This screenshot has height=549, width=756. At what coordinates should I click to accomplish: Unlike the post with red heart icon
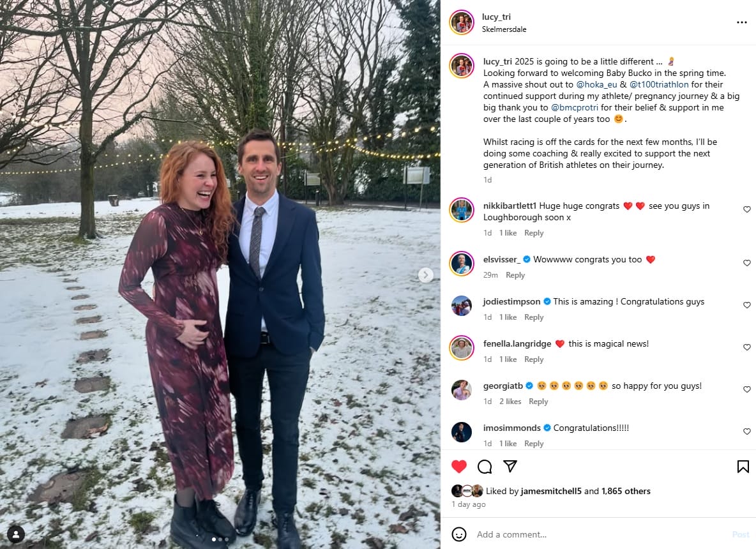(x=458, y=467)
